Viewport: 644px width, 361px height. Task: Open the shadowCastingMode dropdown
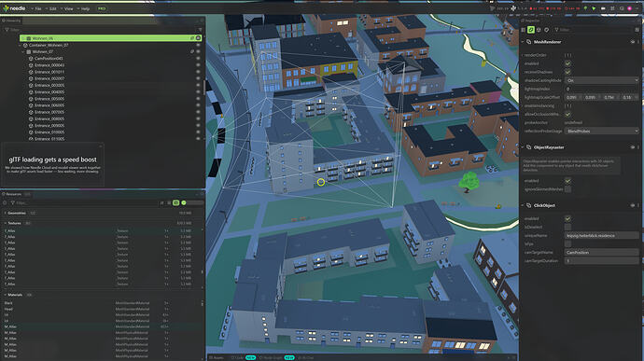[602, 80]
